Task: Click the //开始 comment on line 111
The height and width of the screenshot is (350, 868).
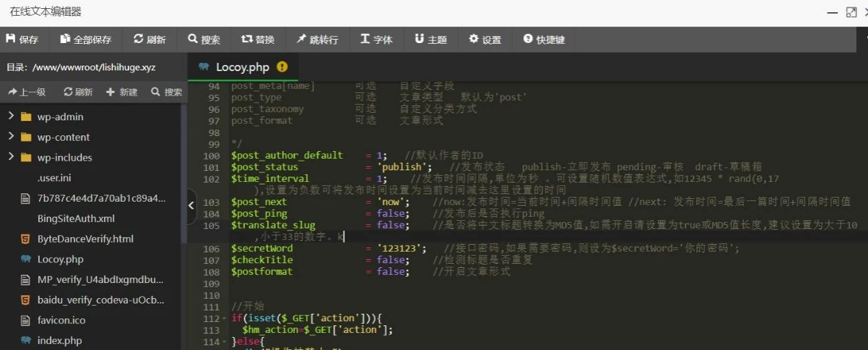Action: coord(248,307)
